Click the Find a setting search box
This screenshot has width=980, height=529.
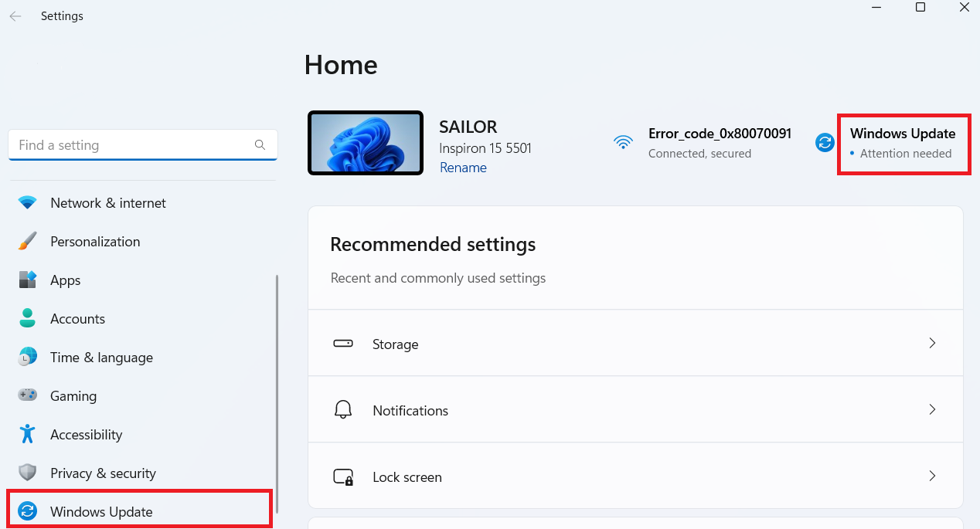pyautogui.click(x=143, y=145)
